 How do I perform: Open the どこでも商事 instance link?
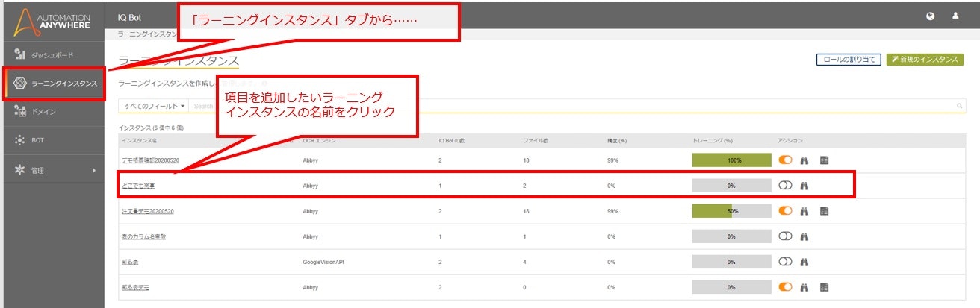coord(138,186)
